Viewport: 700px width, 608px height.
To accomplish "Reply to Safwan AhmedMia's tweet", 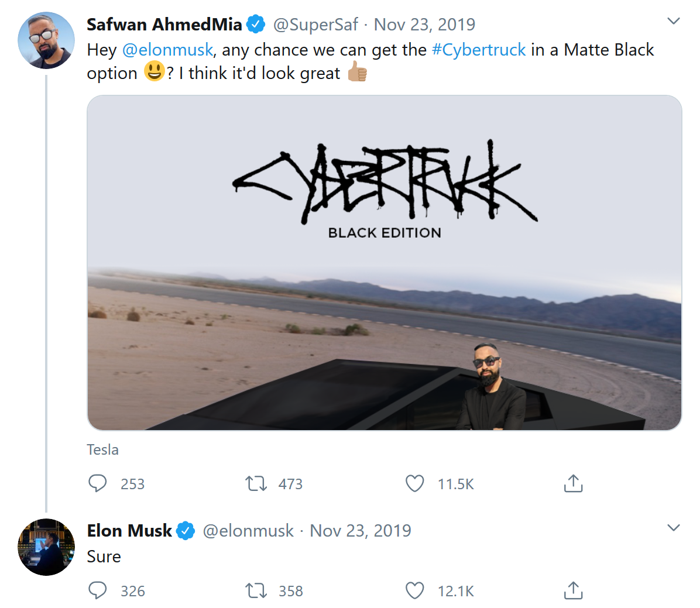I will click(98, 484).
